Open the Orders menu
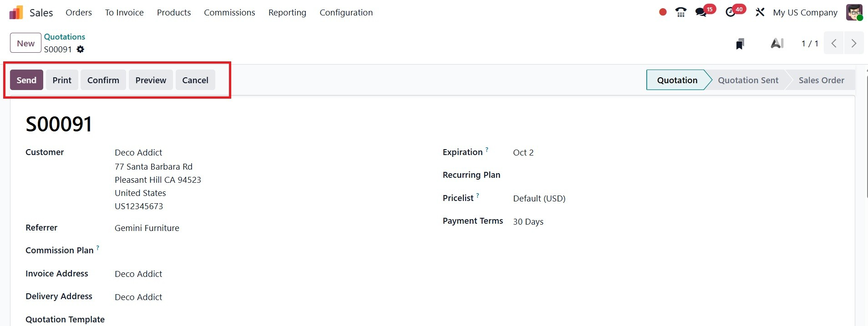This screenshot has width=868, height=326. coord(79,13)
